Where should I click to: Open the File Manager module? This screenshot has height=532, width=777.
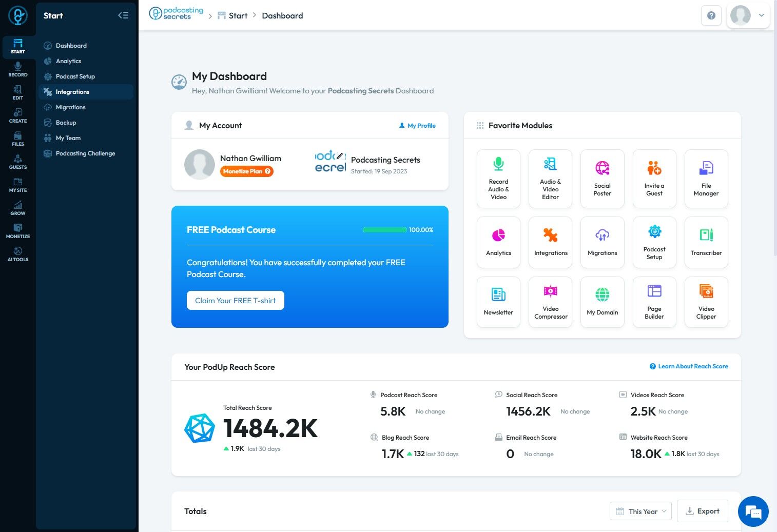(x=706, y=179)
